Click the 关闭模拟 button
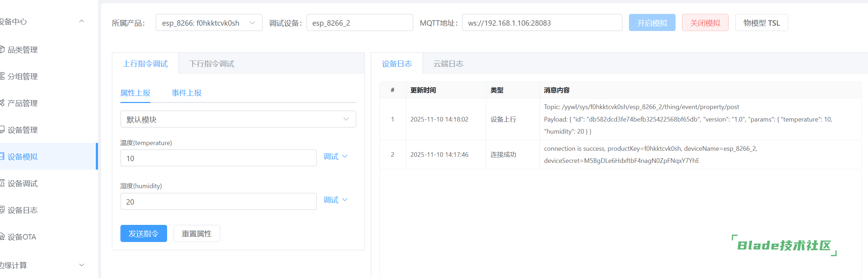 click(705, 23)
